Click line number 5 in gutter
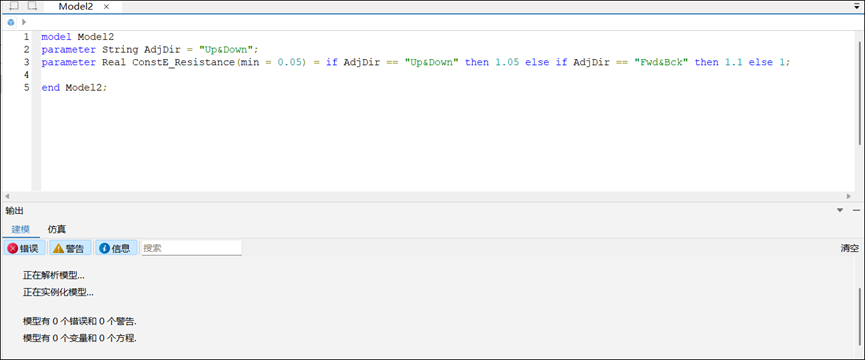Image resolution: width=865 pixels, height=360 pixels. tap(26, 88)
